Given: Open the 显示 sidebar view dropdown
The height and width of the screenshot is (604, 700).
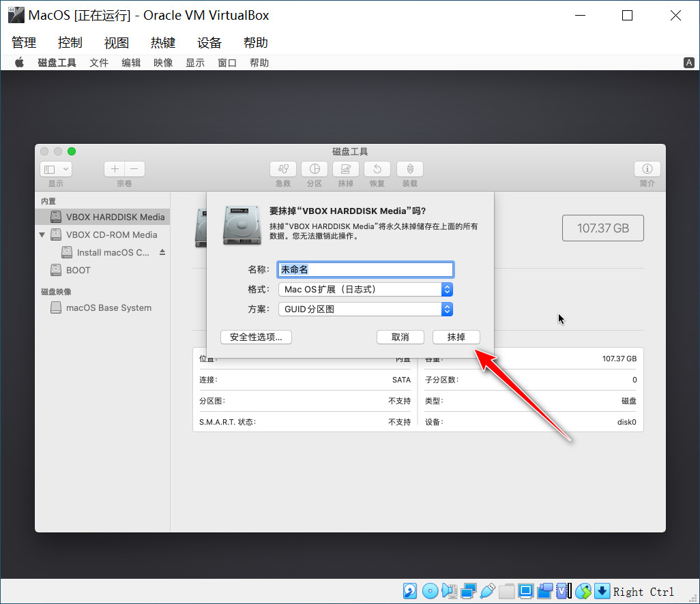Looking at the screenshot, I should [56, 169].
